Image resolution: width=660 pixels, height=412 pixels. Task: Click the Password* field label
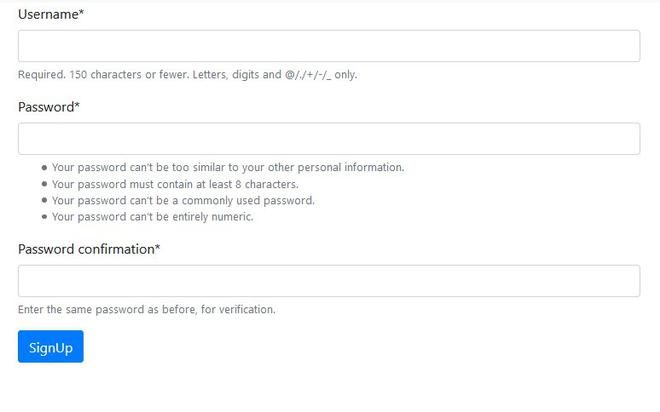49,107
